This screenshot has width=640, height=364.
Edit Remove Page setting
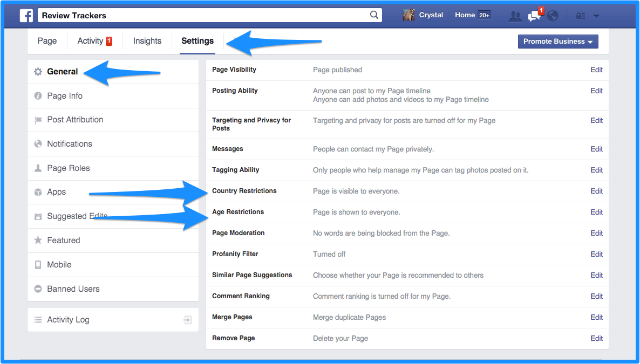[x=596, y=338]
